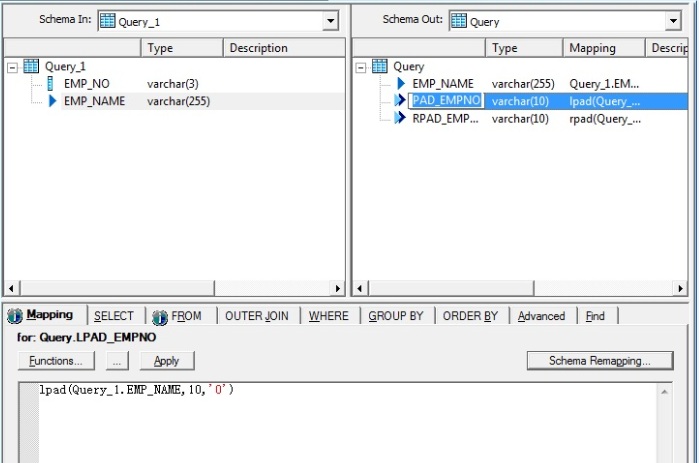Viewport: 699px width, 463px height.
Task: Click varchar(10) type of RPAD_EMP... row
Action: pyautogui.click(x=520, y=119)
